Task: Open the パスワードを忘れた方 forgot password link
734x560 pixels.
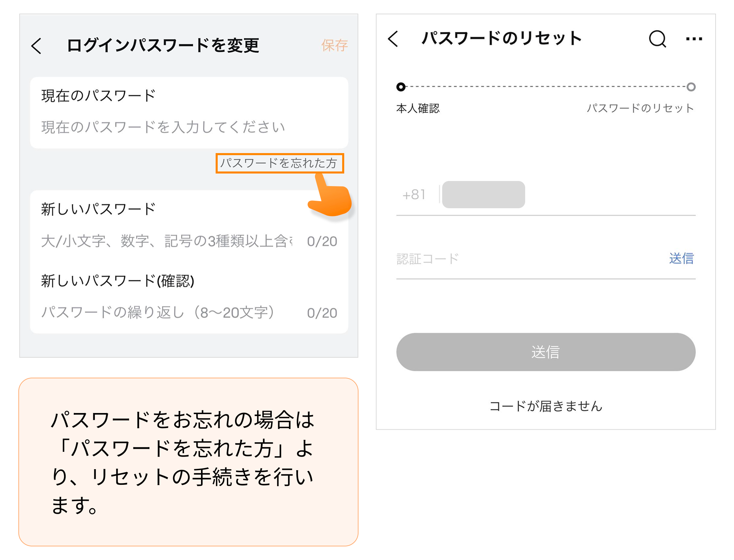Action: 279,163
